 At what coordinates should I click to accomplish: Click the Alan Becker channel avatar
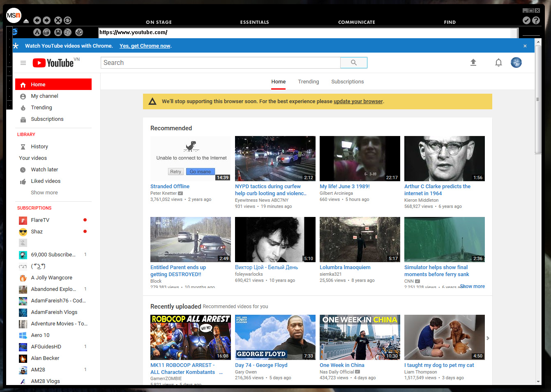pyautogui.click(x=23, y=358)
